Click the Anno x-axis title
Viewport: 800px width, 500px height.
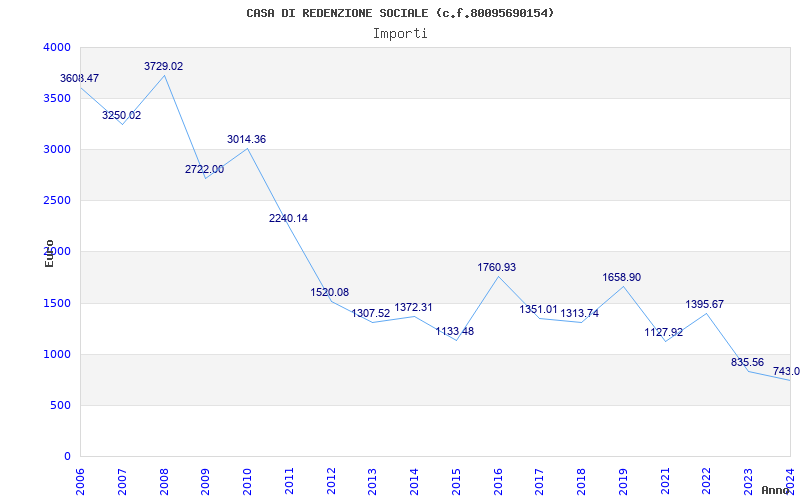point(775,490)
